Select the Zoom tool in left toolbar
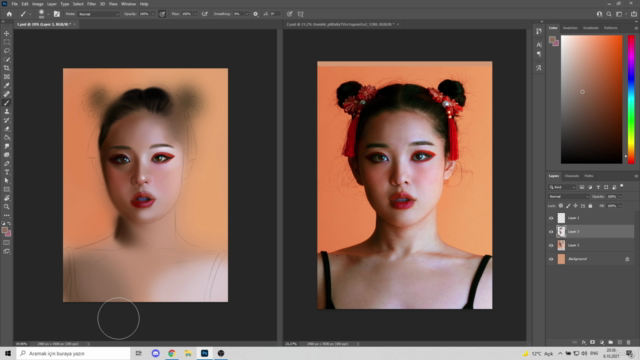 coord(7,207)
